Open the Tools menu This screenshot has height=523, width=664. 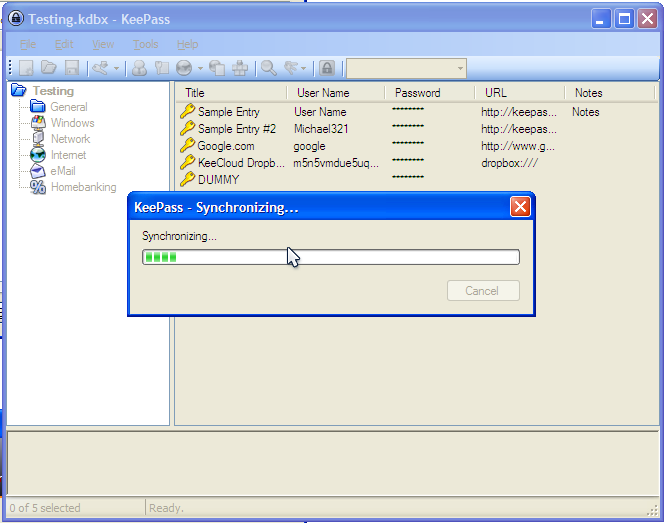145,44
